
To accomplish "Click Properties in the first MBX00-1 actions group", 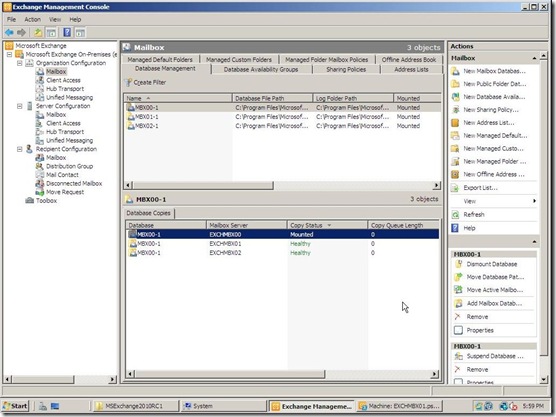I will [x=480, y=330].
